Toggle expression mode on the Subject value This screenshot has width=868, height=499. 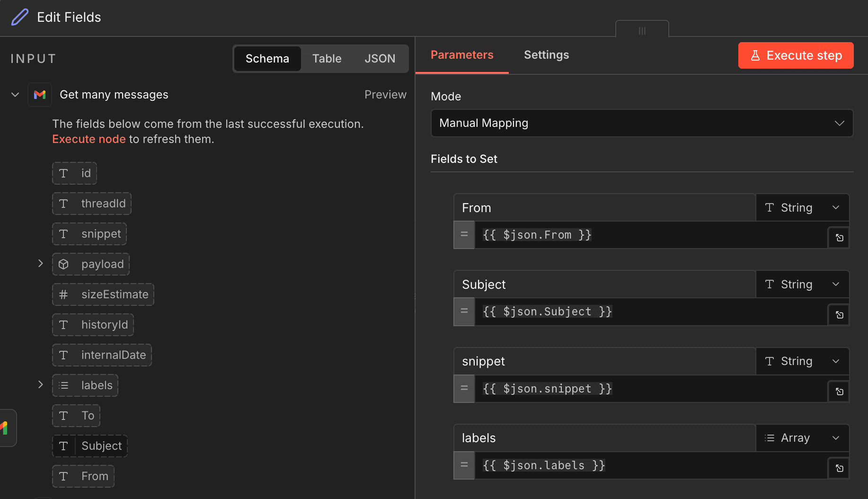point(464,312)
